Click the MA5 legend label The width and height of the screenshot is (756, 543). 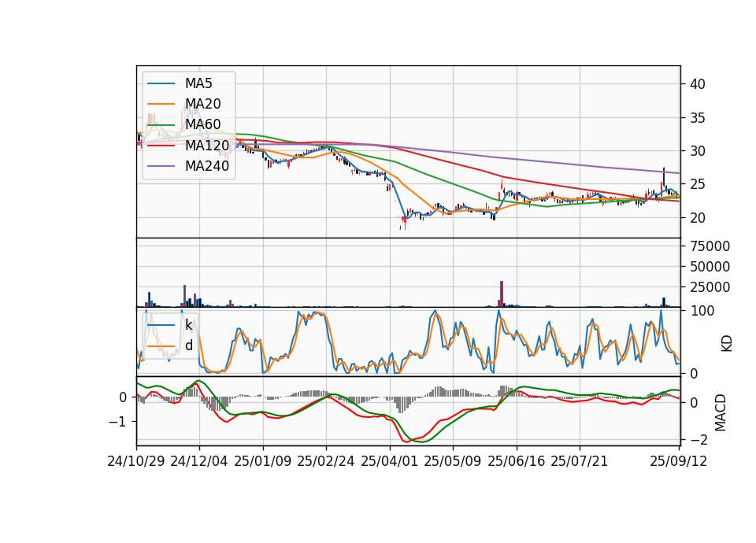198,83
